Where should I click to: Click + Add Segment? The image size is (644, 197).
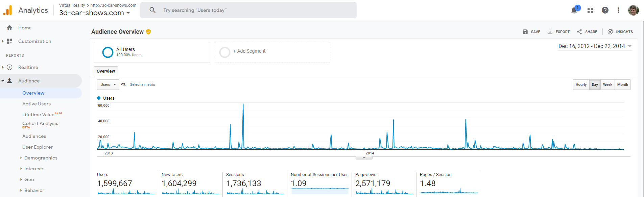click(x=249, y=51)
